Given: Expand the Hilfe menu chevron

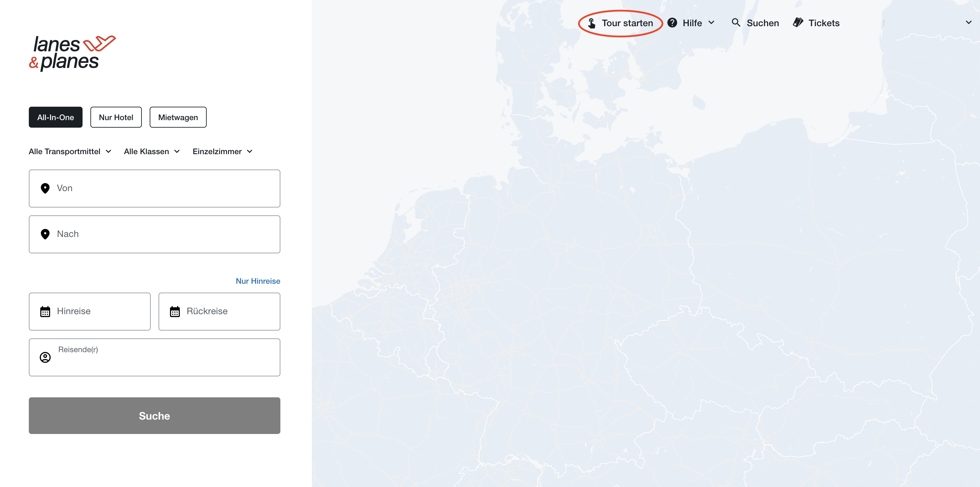Looking at the screenshot, I should point(711,23).
